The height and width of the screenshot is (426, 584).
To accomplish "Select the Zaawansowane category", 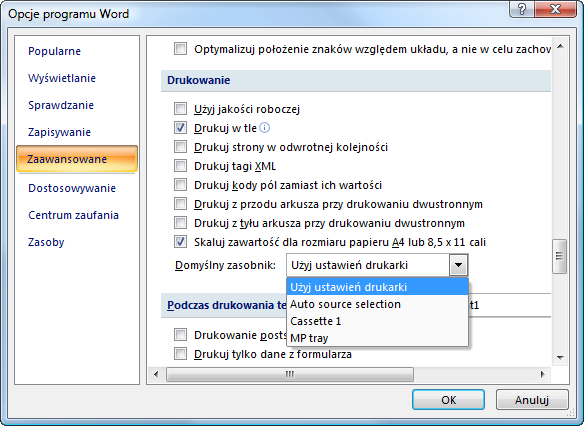I will pyautogui.click(x=77, y=159).
